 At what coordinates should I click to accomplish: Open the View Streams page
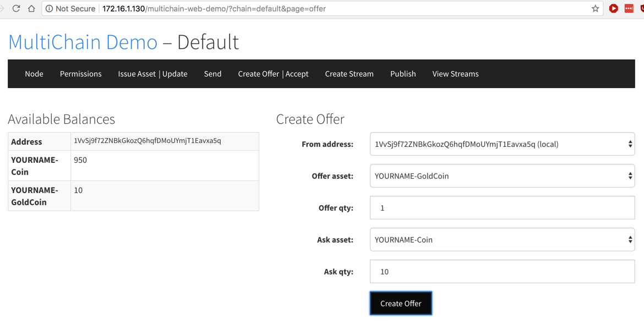tap(455, 74)
